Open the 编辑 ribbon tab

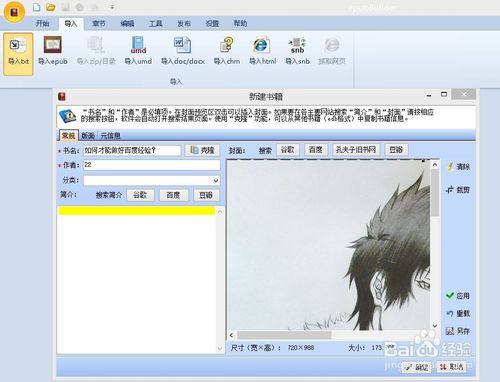(x=127, y=23)
